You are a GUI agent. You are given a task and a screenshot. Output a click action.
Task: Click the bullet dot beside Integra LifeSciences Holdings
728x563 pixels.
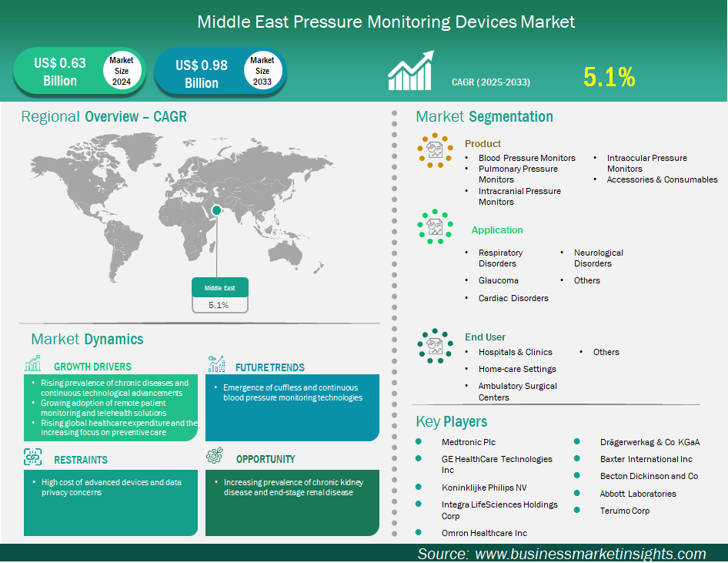tap(419, 504)
